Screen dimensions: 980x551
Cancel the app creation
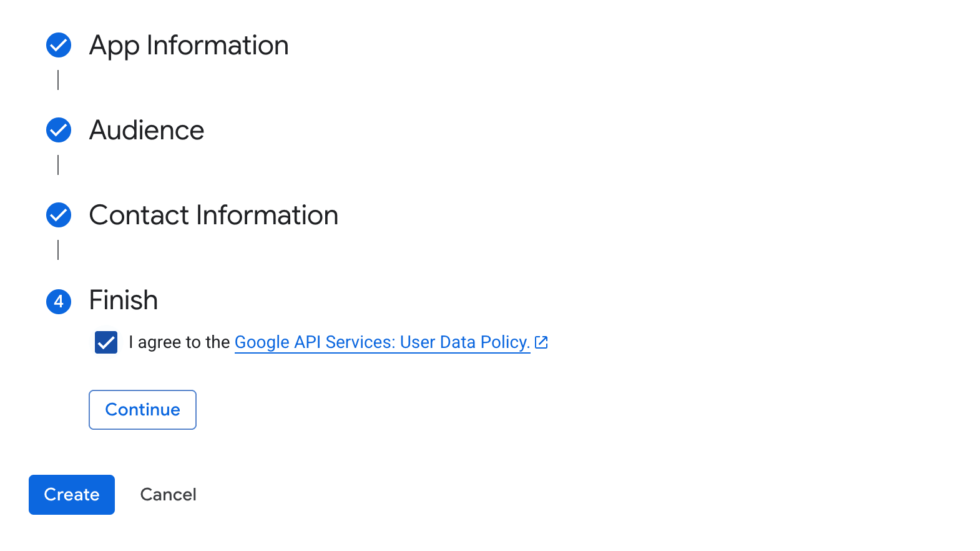tap(168, 495)
